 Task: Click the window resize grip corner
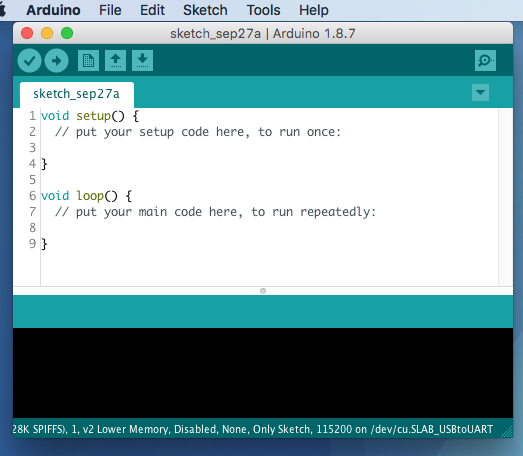[508, 432]
